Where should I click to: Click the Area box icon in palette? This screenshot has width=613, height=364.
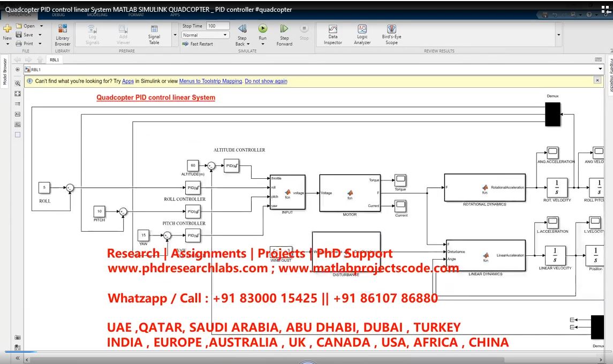[x=18, y=134]
